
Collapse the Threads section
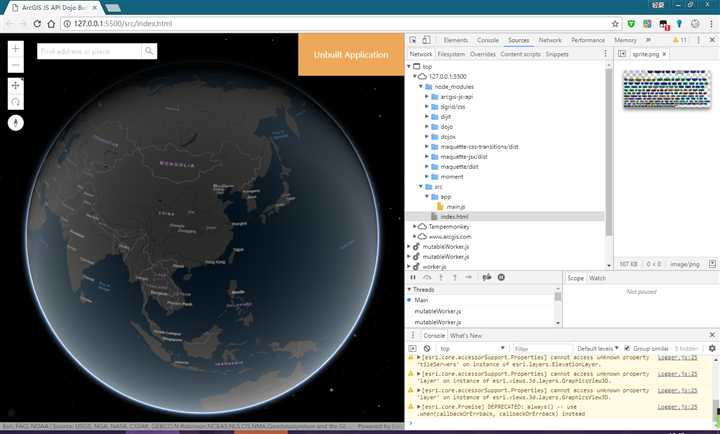(x=409, y=289)
